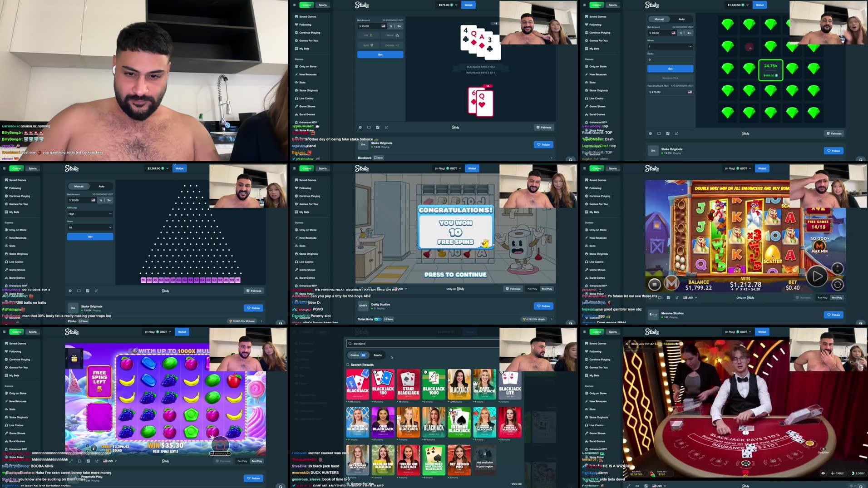Screen dimensions: 868x488
Task: Open game settings gear in blackjack panel
Action: pyautogui.click(x=360, y=127)
